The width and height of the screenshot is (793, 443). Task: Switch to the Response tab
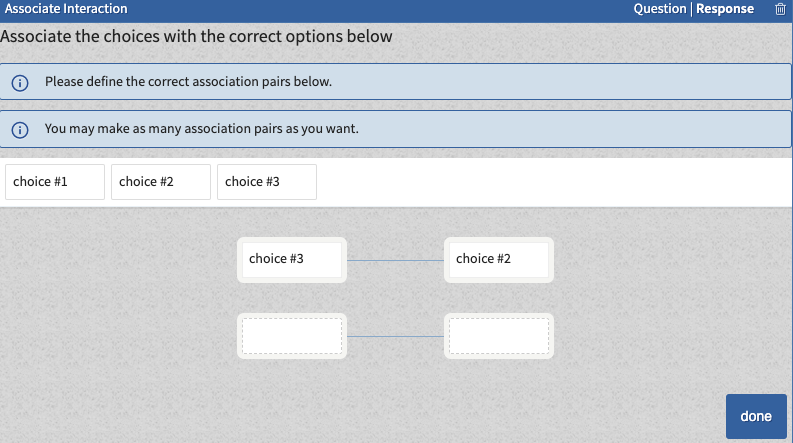725,9
